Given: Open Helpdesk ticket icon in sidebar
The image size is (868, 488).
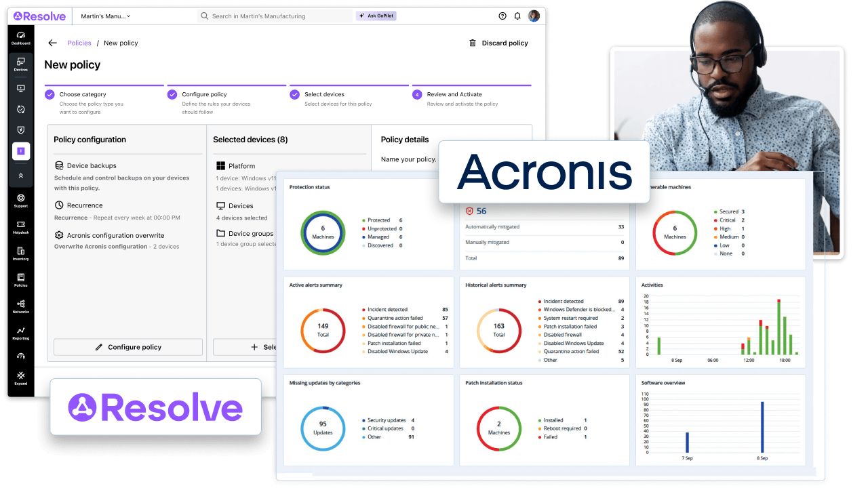Looking at the screenshot, I should pos(20,227).
